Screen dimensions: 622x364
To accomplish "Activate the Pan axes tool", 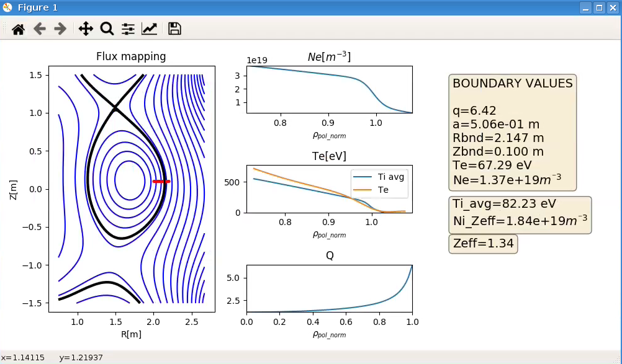I will click(x=86, y=29).
